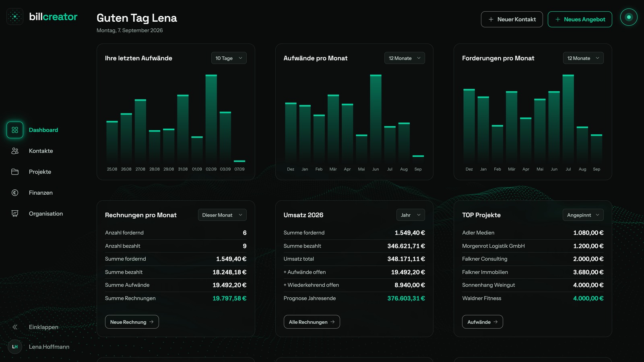Click the Aufwände button under TOP Projekte
Image resolution: width=644 pixels, height=362 pixels.
pos(483,322)
